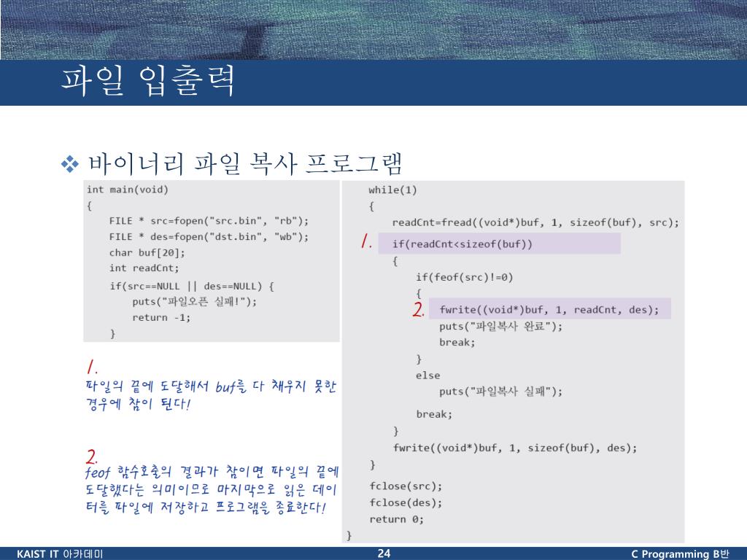The width and height of the screenshot is (747, 560).
Task: Click the line int main(void)
Action: click(127, 190)
